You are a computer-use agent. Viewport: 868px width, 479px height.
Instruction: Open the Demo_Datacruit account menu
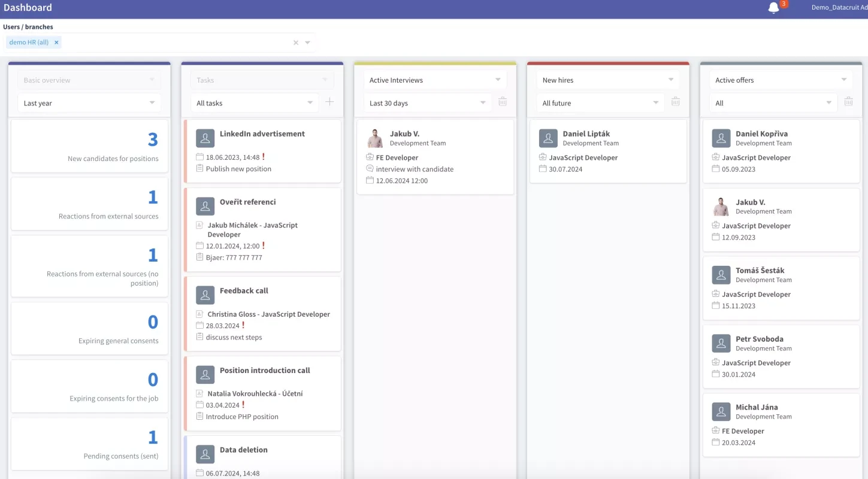pyautogui.click(x=839, y=8)
